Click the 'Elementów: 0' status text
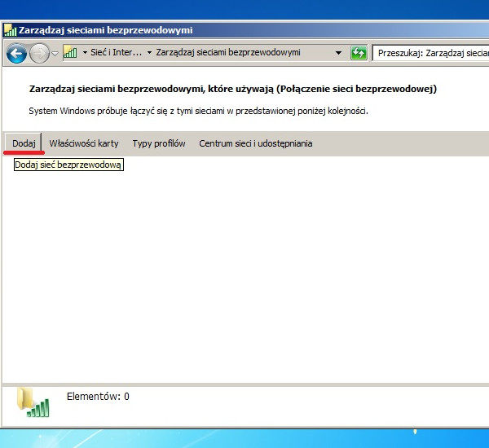Image resolution: width=489 pixels, height=448 pixels. coord(97,397)
